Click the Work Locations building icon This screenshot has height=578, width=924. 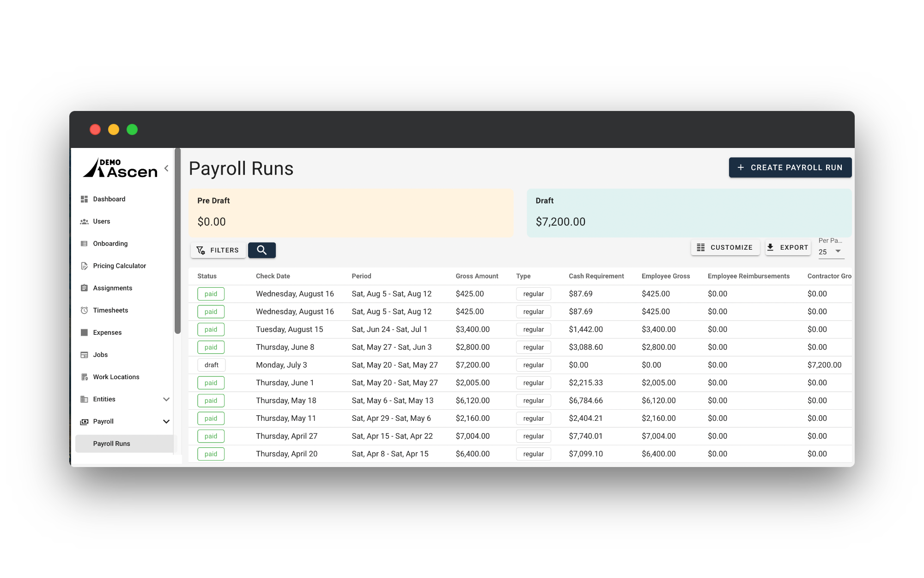(84, 377)
